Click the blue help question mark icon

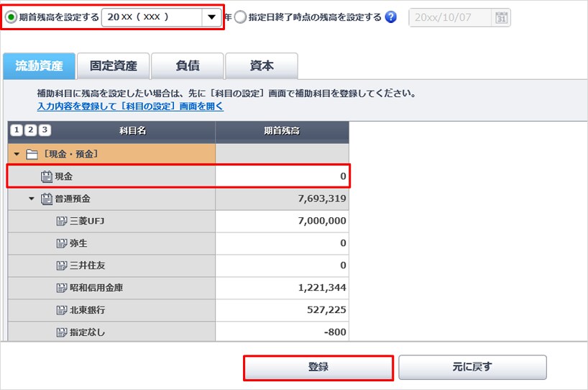click(391, 17)
